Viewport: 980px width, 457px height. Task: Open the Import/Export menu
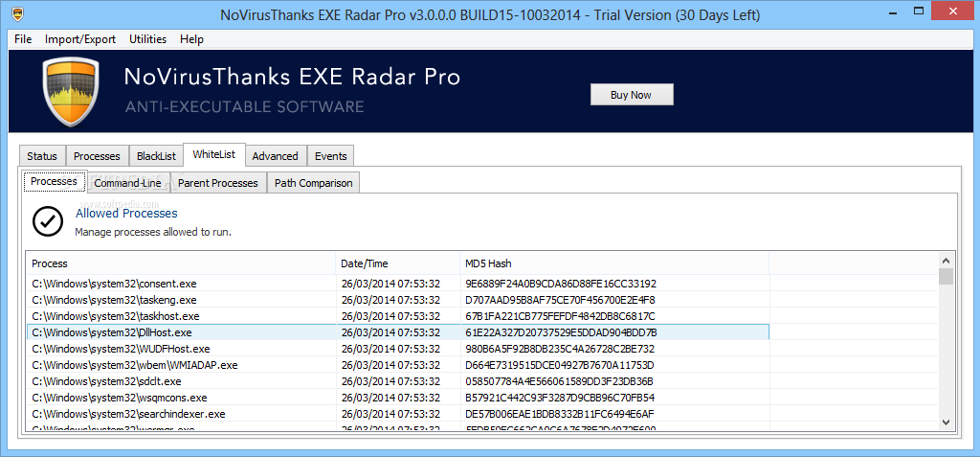(x=80, y=39)
